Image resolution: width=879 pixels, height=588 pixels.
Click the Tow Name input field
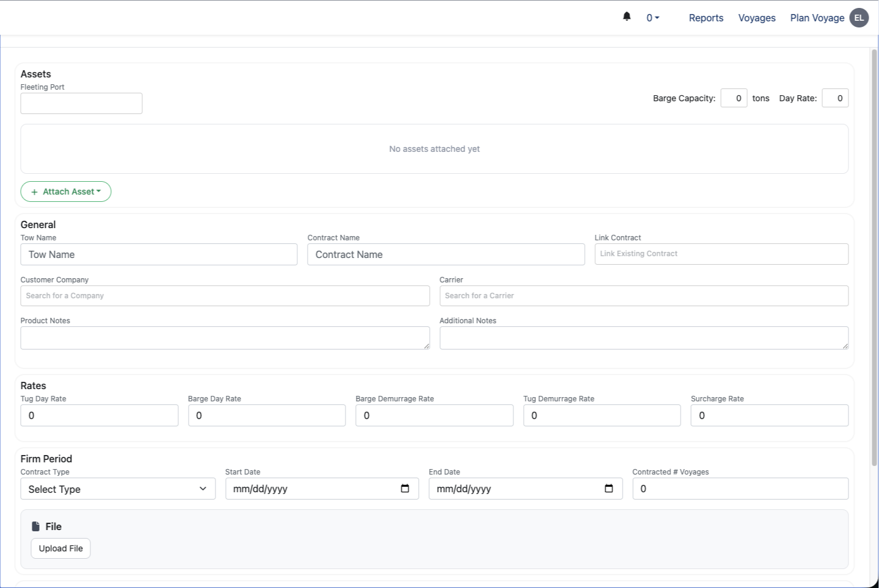[159, 254]
